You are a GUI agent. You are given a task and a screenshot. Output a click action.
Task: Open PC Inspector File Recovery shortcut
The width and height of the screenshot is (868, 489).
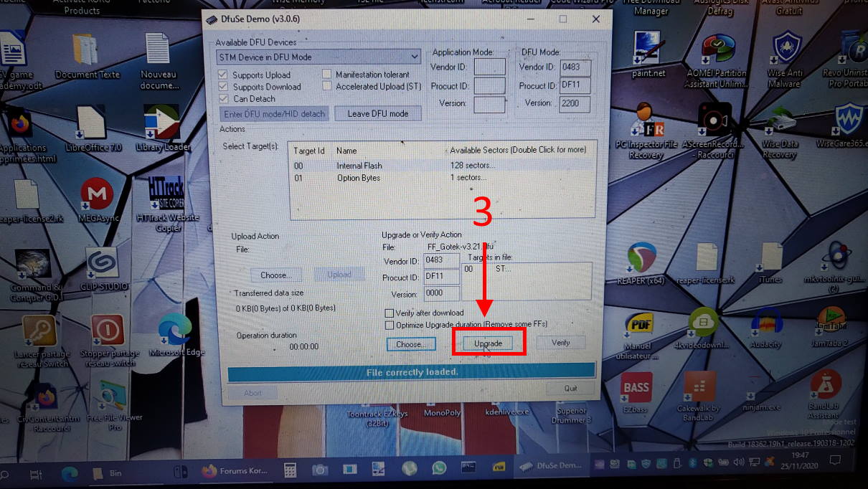click(x=646, y=130)
